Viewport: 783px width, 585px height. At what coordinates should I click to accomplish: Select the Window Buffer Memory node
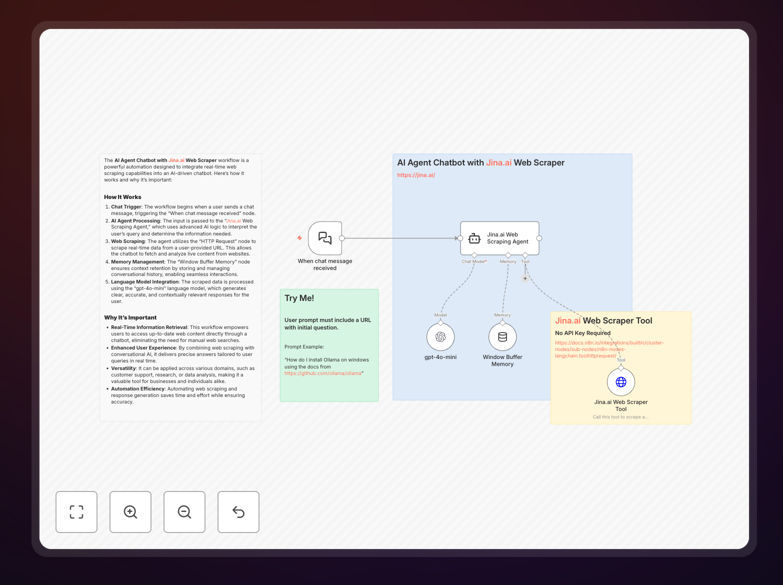502,337
